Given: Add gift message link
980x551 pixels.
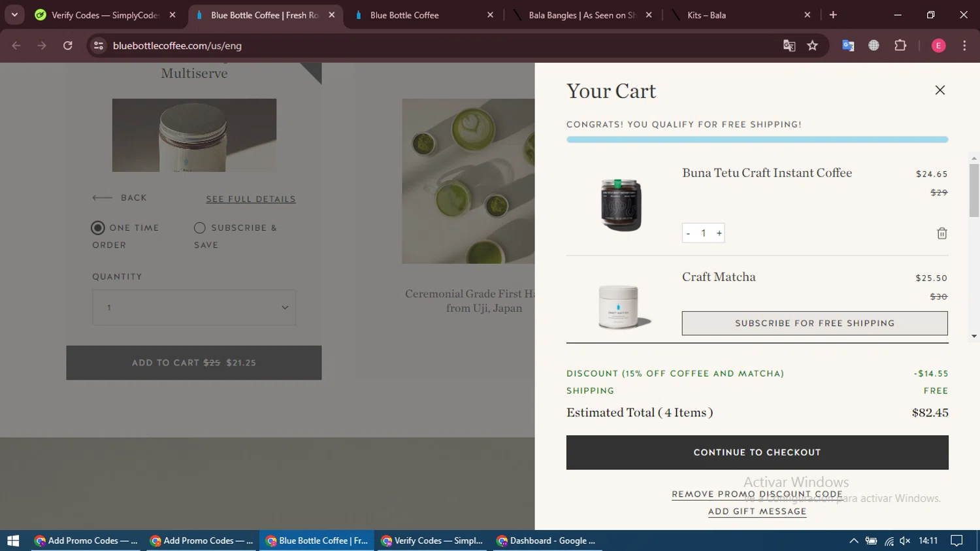Looking at the screenshot, I should pyautogui.click(x=757, y=511).
